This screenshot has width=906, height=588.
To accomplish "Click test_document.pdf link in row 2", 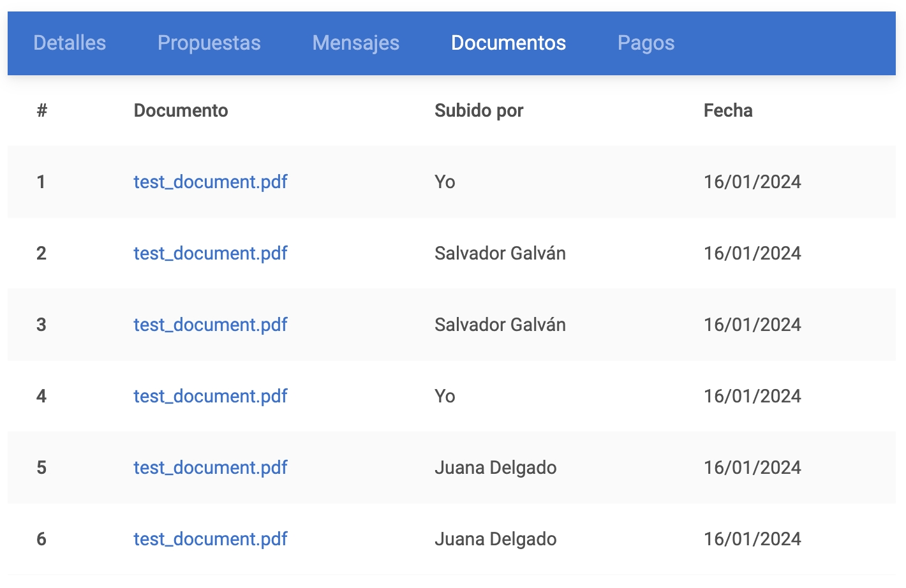I will point(210,253).
